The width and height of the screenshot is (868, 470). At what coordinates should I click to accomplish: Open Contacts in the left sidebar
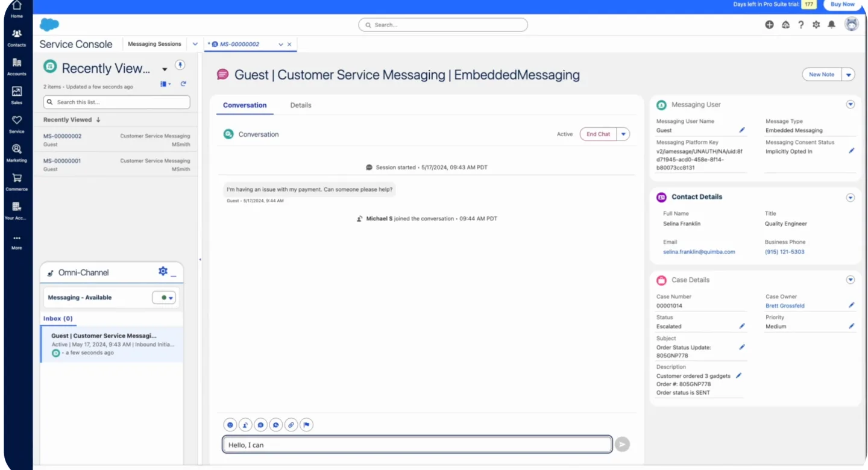pos(17,38)
